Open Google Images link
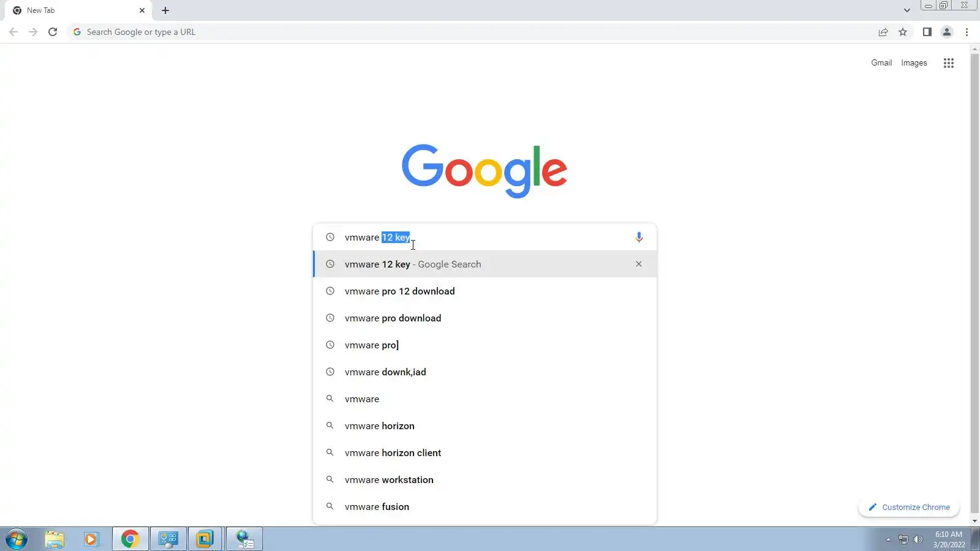 click(x=914, y=62)
